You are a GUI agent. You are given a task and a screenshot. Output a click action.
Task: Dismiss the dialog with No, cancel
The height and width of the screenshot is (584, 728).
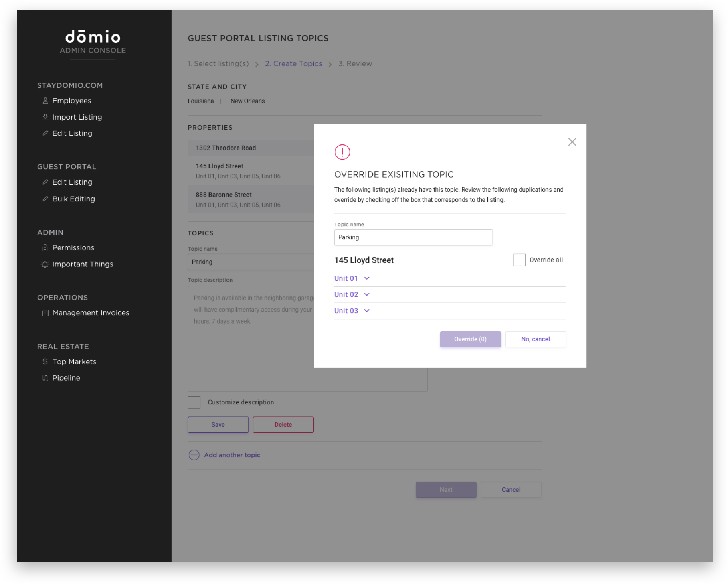pos(536,339)
